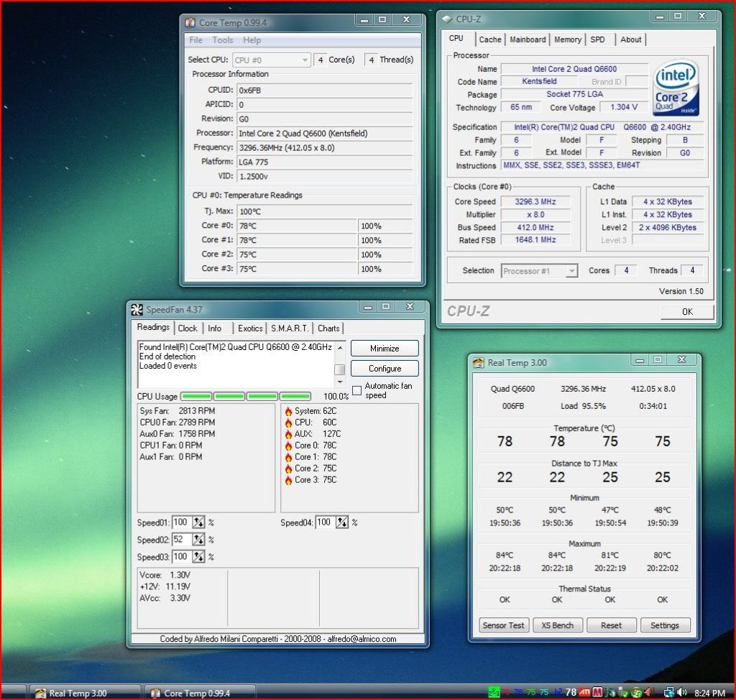The width and height of the screenshot is (736, 700).
Task: Click the 8:24 PM taskbar clock
Action: pyautogui.click(x=709, y=693)
